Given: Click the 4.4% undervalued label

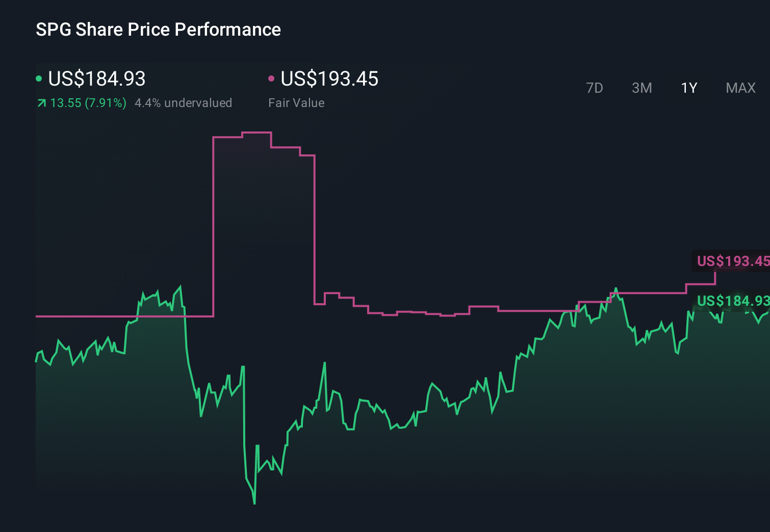Looking at the screenshot, I should point(184,102).
